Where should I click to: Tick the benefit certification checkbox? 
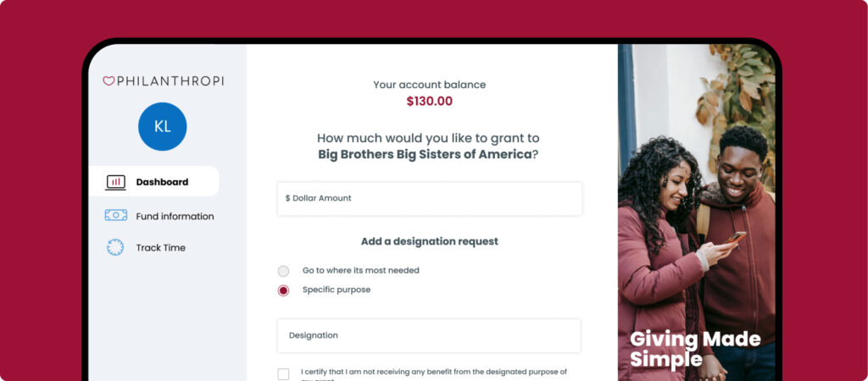[x=283, y=374]
